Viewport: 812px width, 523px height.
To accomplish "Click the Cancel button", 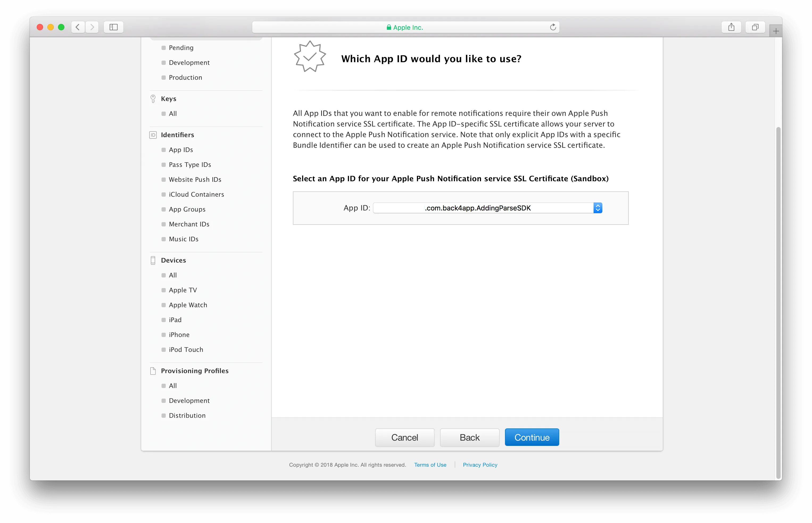I will tap(404, 437).
